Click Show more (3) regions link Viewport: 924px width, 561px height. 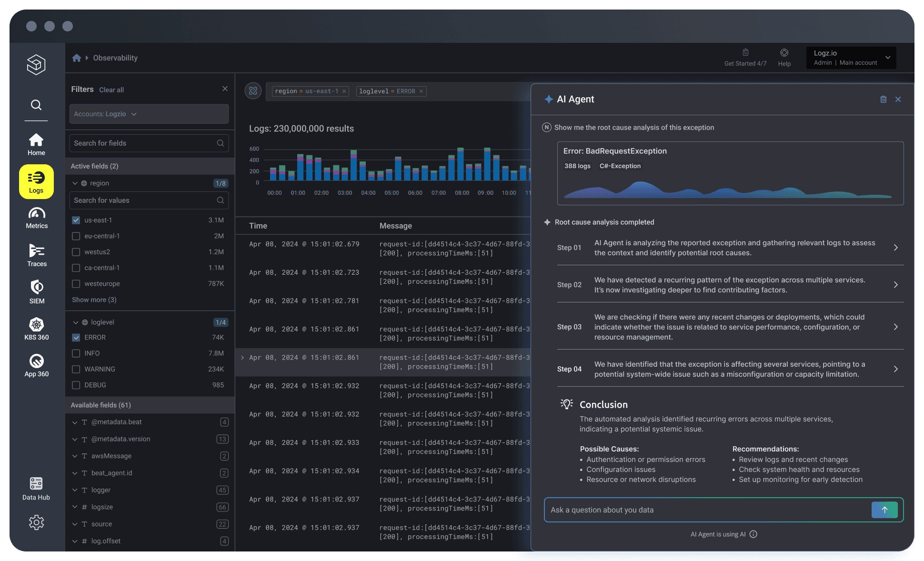coord(94,300)
